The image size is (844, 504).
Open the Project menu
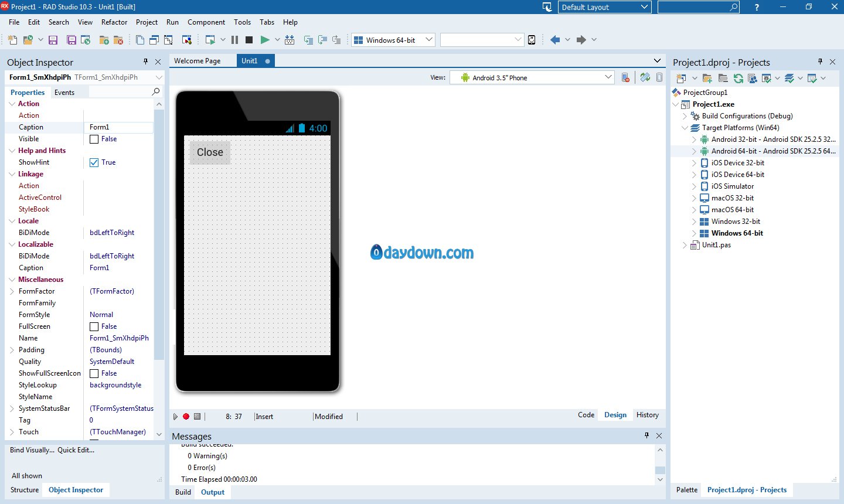pos(147,22)
